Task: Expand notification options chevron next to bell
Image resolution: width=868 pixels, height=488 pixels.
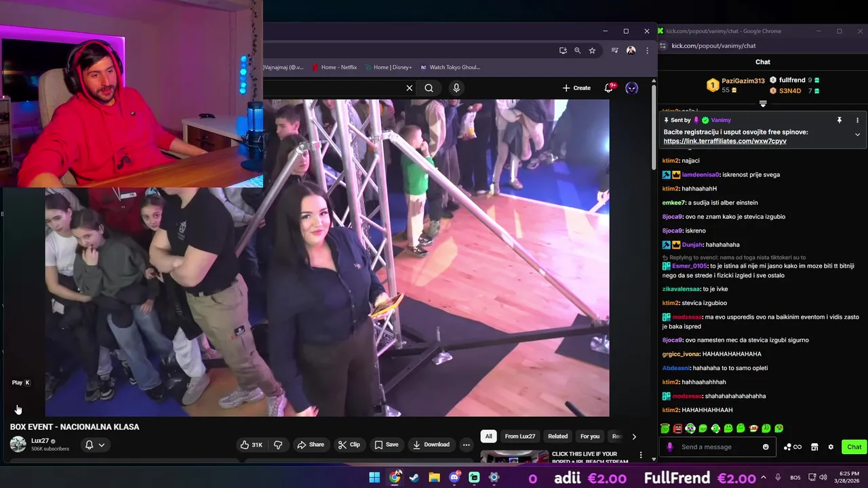Action: point(102,445)
